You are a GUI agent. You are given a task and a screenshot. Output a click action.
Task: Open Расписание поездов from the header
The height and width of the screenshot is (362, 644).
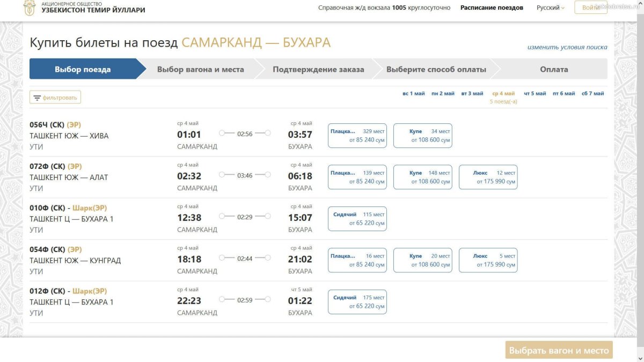pos(492,8)
